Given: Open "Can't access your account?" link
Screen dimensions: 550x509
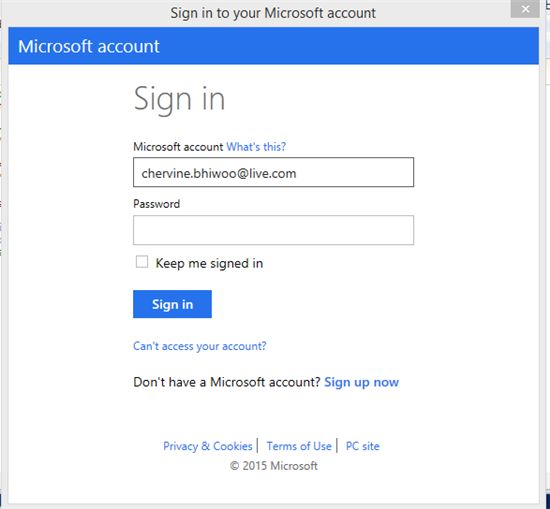Looking at the screenshot, I should click(x=200, y=346).
